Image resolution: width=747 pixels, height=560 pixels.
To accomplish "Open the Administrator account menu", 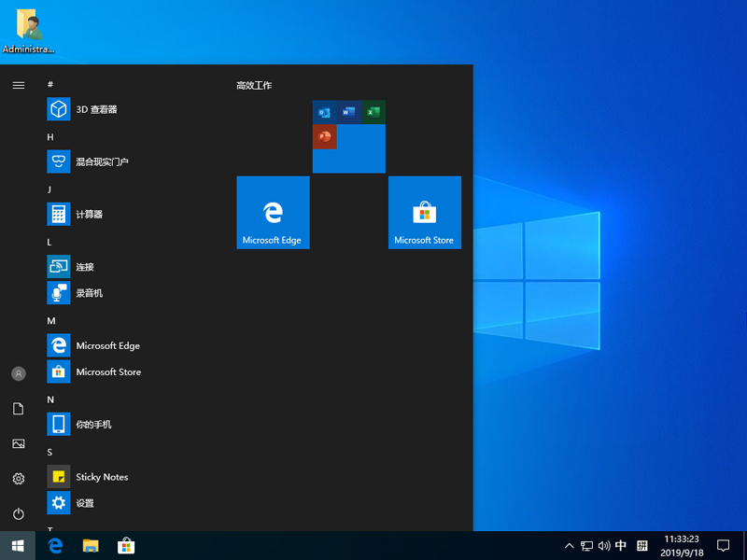I will [x=18, y=373].
